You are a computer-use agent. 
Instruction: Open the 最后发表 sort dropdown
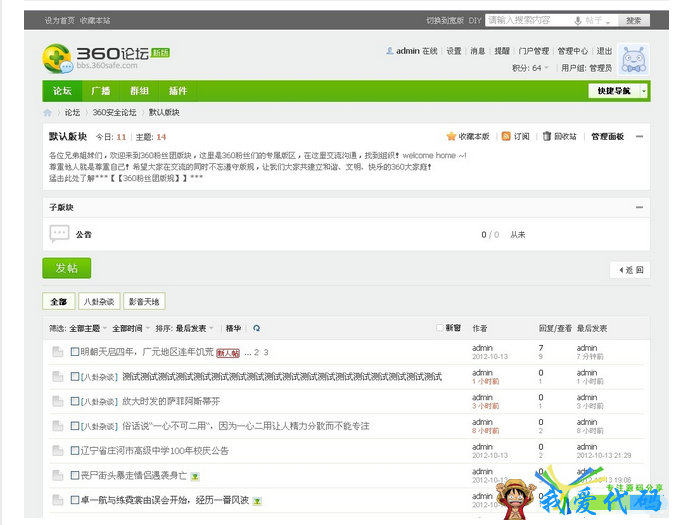pos(194,328)
